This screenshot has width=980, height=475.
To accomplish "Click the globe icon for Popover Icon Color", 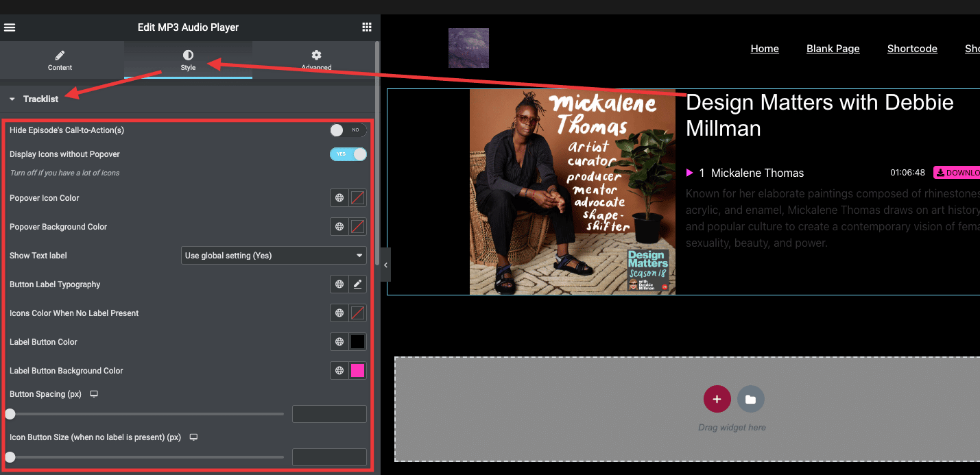I will 339,197.
